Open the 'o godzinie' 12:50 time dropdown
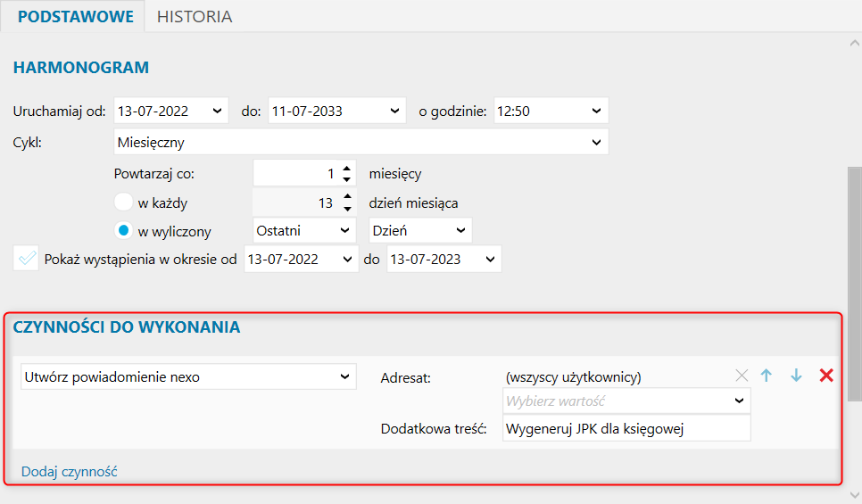Viewport: 862px width, 504px height. pos(551,111)
